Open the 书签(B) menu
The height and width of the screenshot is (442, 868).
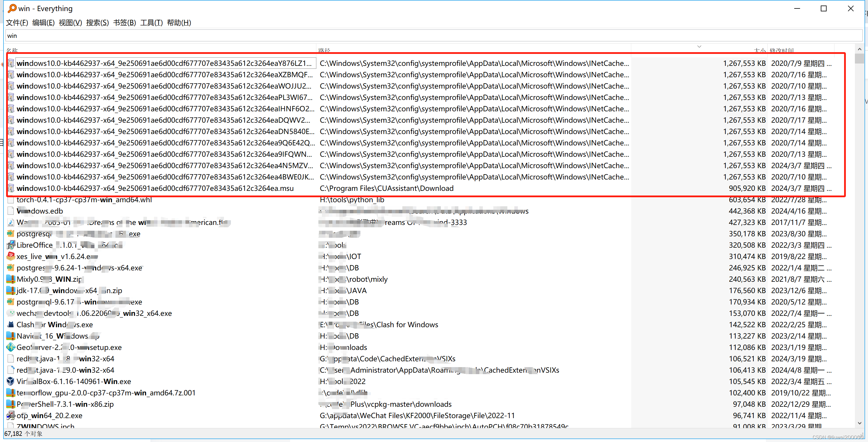point(124,22)
